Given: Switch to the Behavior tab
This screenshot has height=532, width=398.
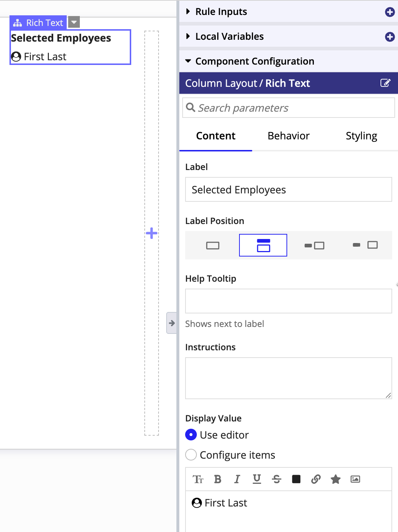Looking at the screenshot, I should point(288,136).
